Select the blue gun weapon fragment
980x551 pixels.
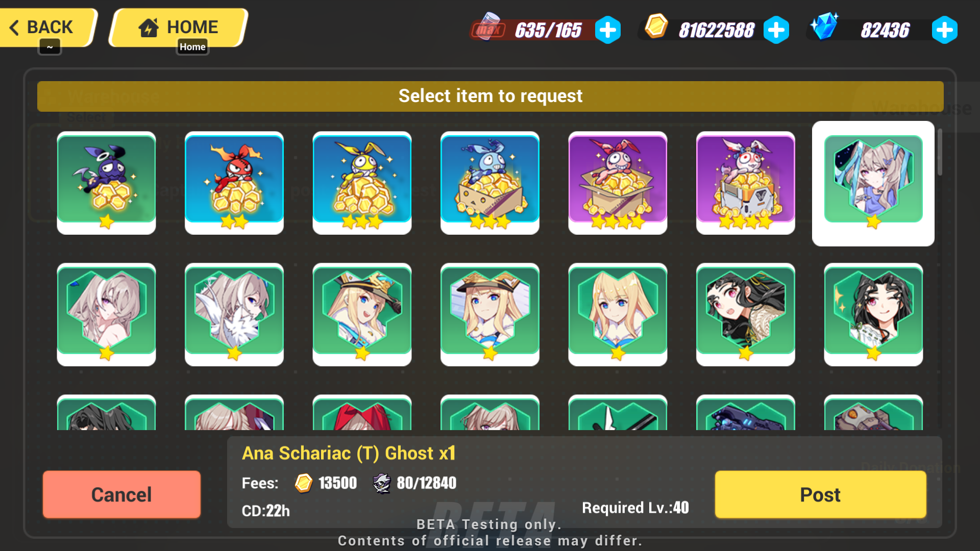[746, 412]
